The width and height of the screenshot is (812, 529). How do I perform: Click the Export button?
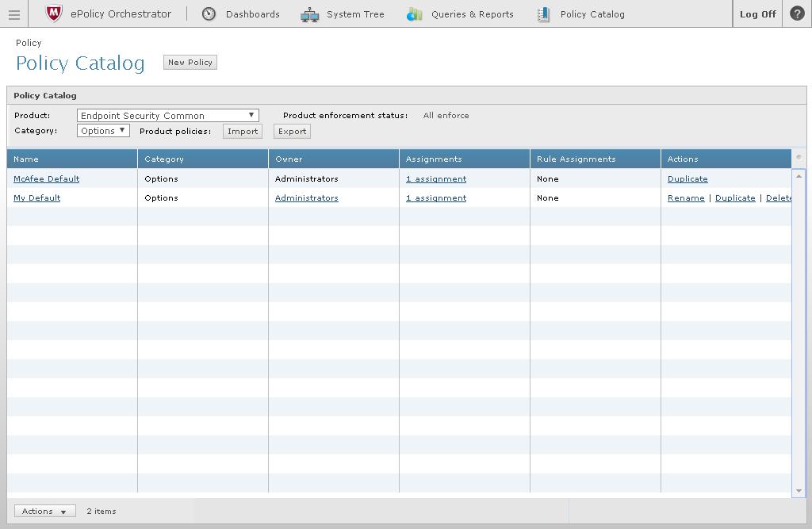click(x=292, y=131)
